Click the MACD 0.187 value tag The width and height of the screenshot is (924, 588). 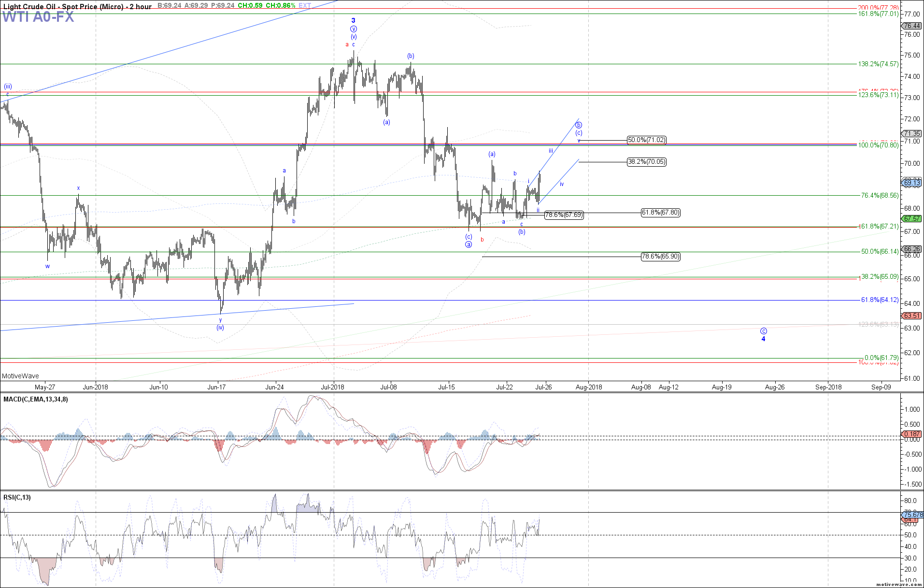[x=911, y=434]
